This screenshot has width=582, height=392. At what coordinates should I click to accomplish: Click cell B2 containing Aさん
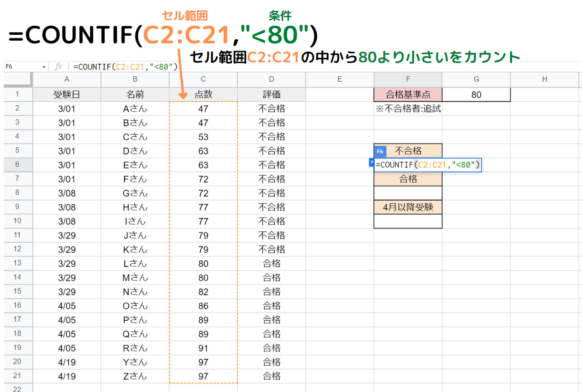click(135, 108)
